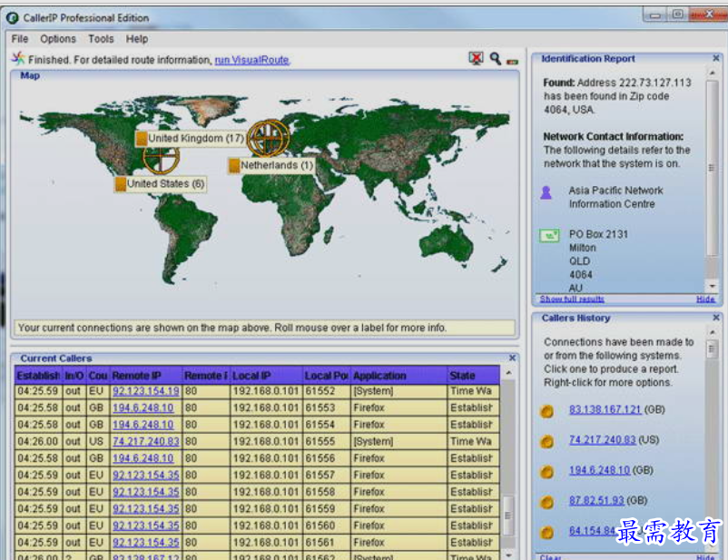Sort by the Remote IP column header
Viewport: 728px width, 560px height.
tap(146, 375)
